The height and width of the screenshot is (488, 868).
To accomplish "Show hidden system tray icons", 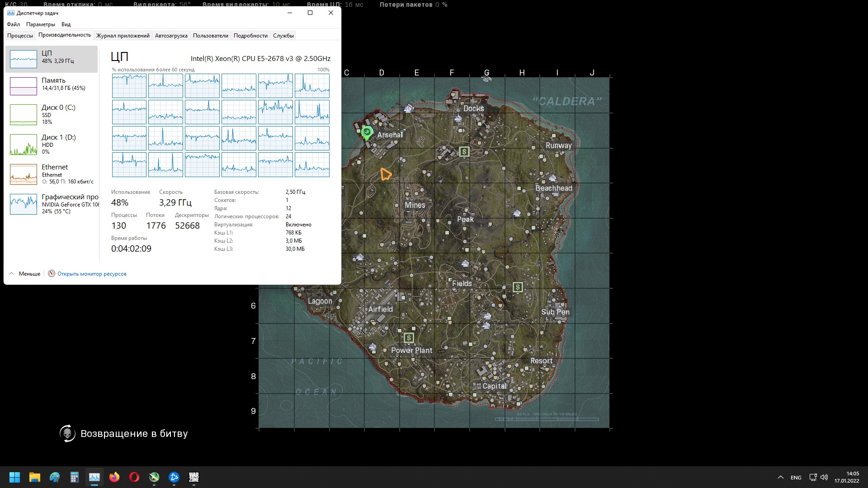I will tap(780, 477).
